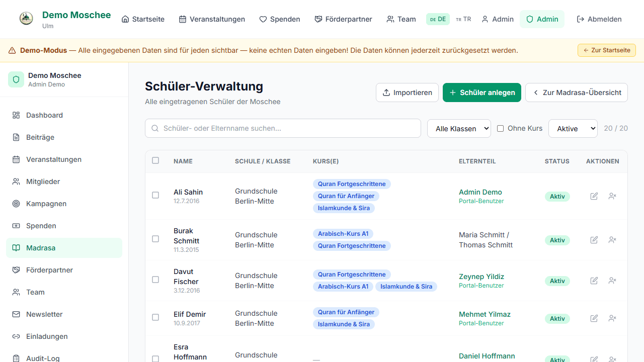Screen dimensions: 644x362
Task: Deactivate Burak Schmitt user-x icon
Action: click(x=612, y=240)
